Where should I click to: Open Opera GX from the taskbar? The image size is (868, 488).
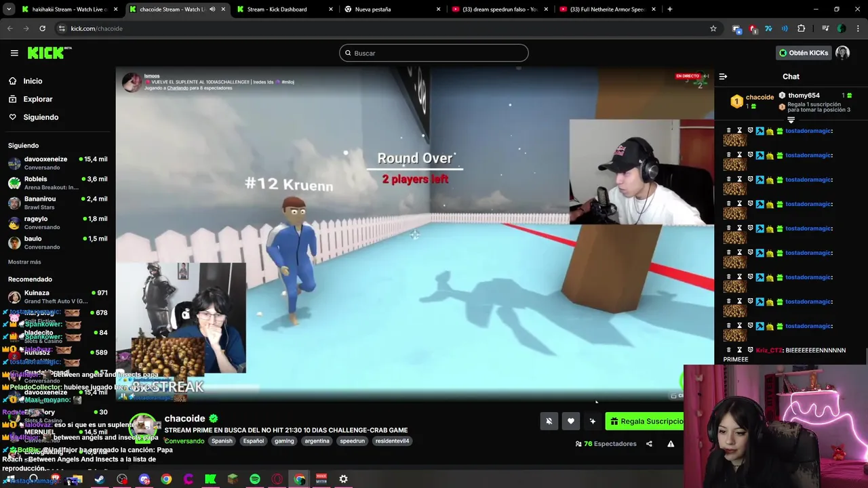coord(277,479)
